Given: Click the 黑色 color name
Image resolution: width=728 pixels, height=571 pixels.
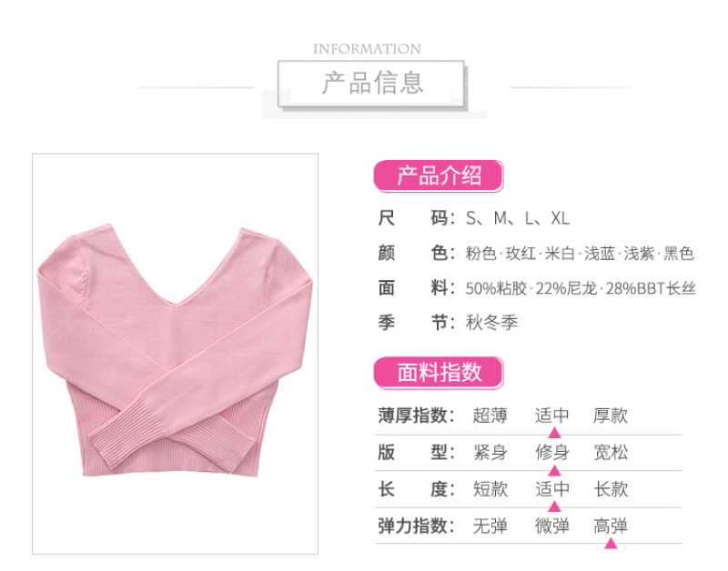Looking at the screenshot, I should coord(678,254).
